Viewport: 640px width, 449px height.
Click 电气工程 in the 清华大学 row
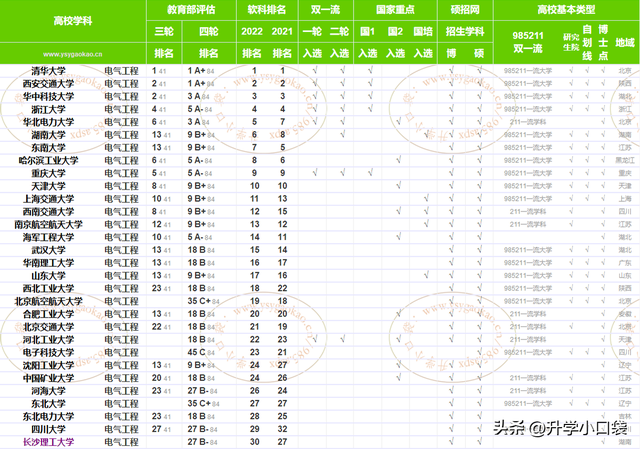(121, 71)
